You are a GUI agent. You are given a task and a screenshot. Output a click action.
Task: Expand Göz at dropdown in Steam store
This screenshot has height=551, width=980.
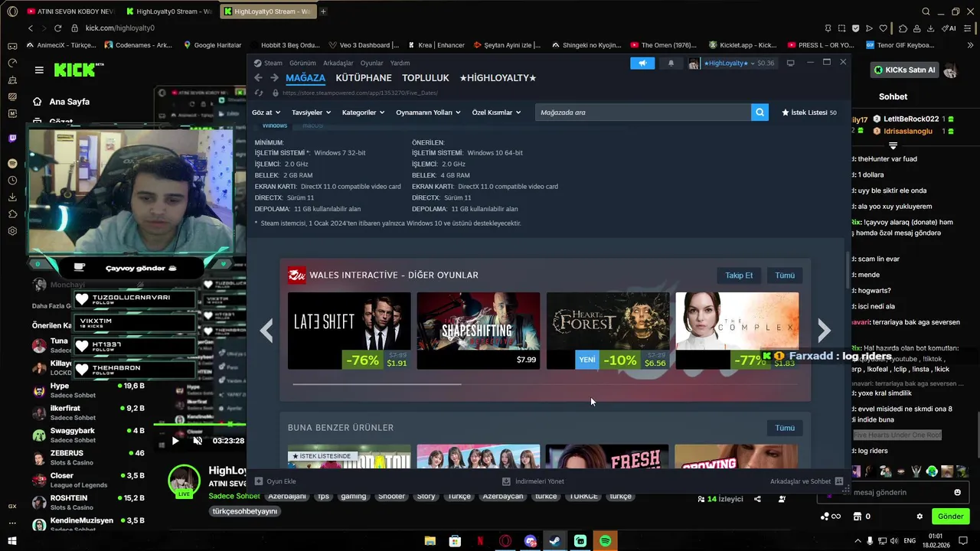(265, 112)
